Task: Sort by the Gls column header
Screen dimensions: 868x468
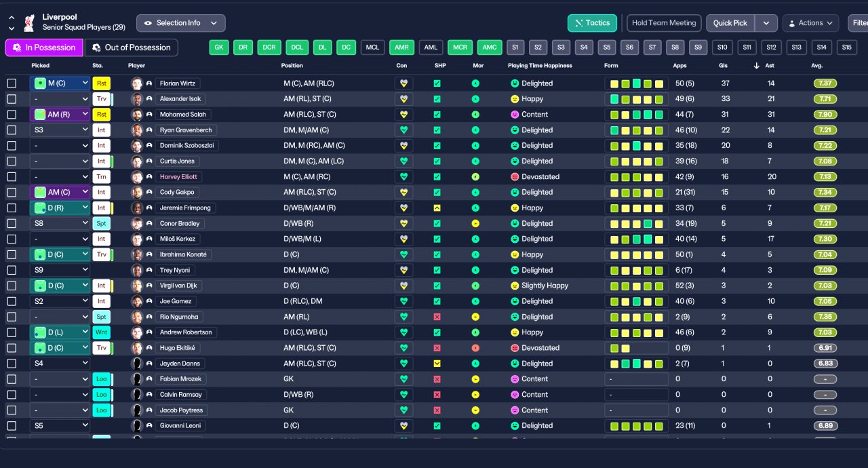Action: coord(723,66)
